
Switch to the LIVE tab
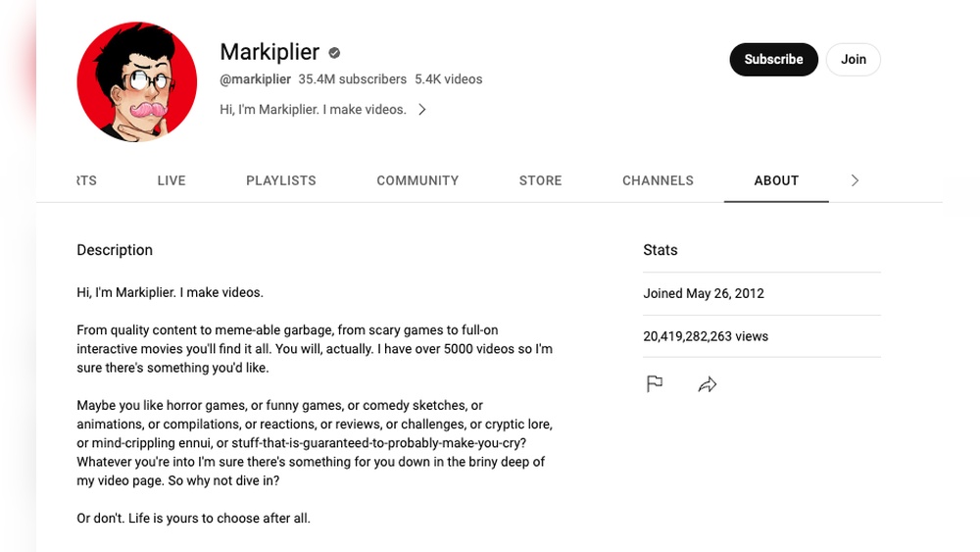coord(171,180)
